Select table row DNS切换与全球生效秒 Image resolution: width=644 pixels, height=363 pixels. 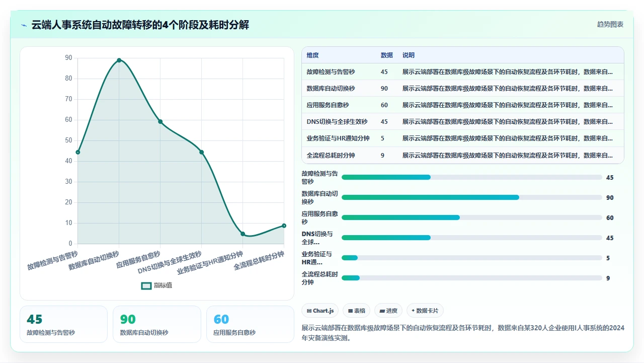463,122
